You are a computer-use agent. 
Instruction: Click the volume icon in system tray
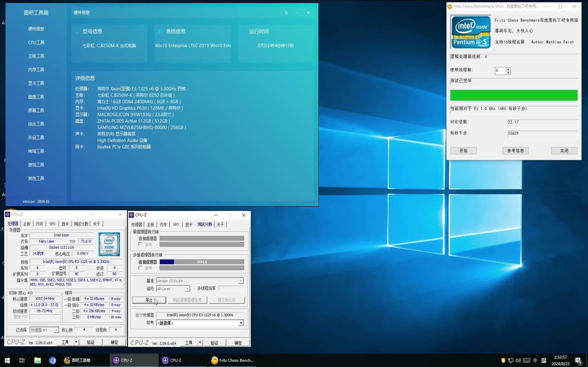(518, 360)
